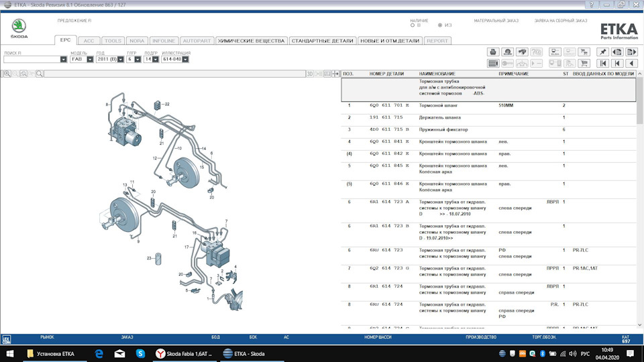The width and height of the screenshot is (644, 362).
Task: Select part row 191 611 715 Держатель шланга
Action: click(x=489, y=117)
